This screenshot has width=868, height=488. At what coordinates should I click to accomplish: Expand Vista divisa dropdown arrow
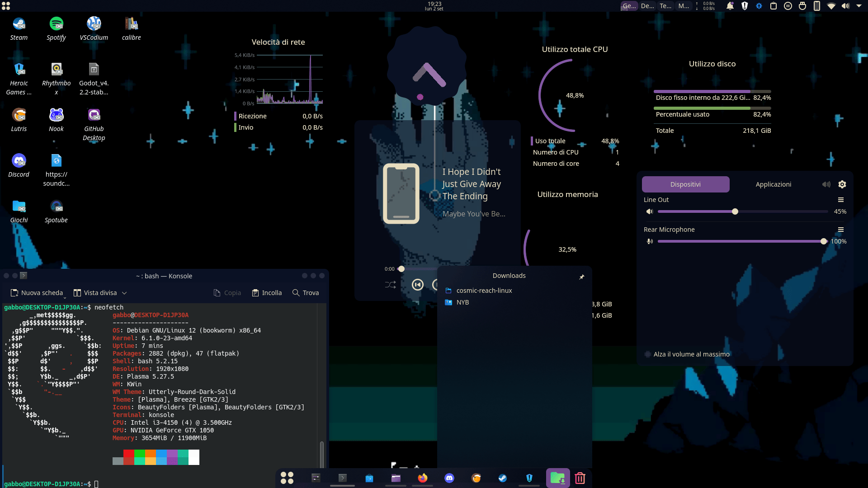coord(124,293)
